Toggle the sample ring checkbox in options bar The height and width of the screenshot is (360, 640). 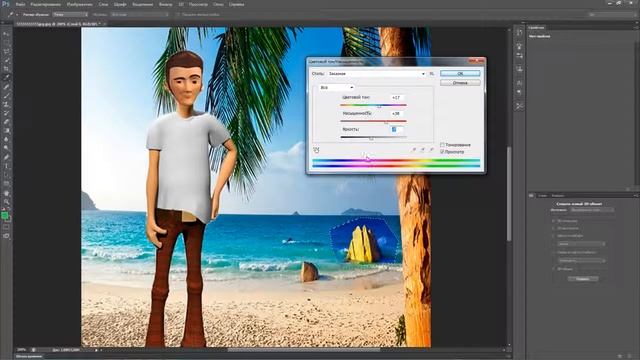click(x=178, y=14)
